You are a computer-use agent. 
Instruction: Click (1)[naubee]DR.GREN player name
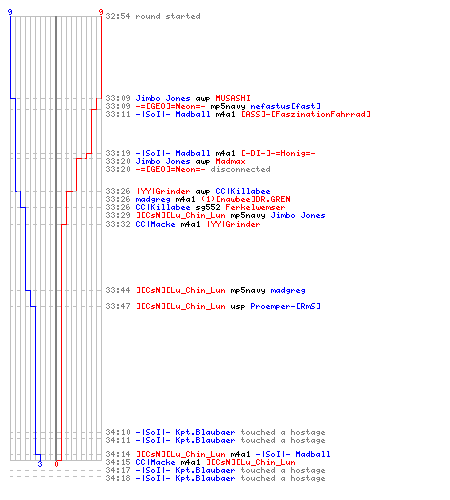pos(245,199)
